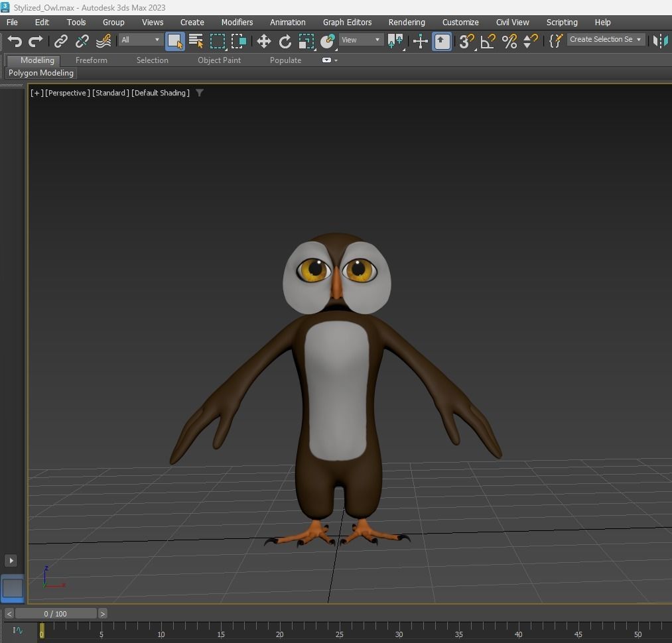
Task: Select the Scale tool
Action: [x=306, y=41]
